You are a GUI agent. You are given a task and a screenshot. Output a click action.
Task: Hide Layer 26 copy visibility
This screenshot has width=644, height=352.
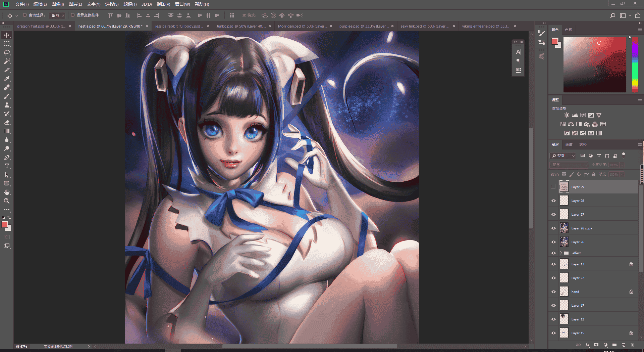pos(553,228)
